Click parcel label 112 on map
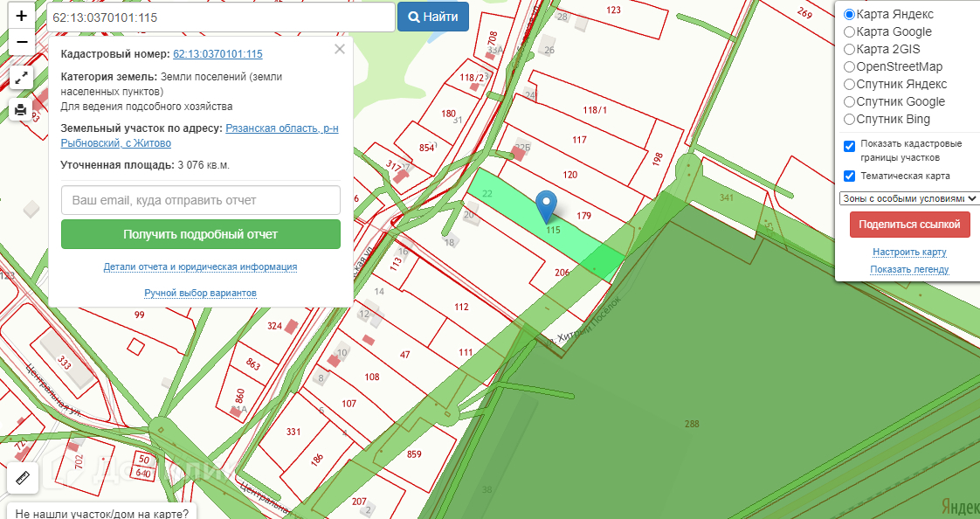 (461, 307)
